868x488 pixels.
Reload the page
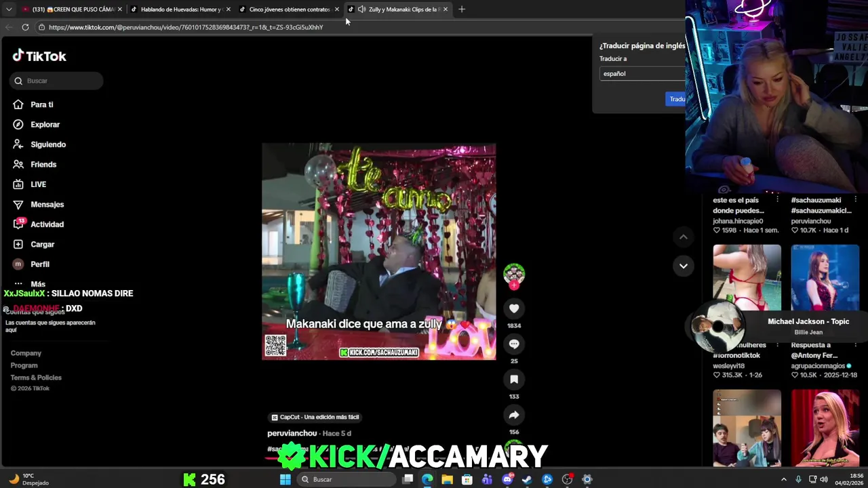[x=25, y=27]
